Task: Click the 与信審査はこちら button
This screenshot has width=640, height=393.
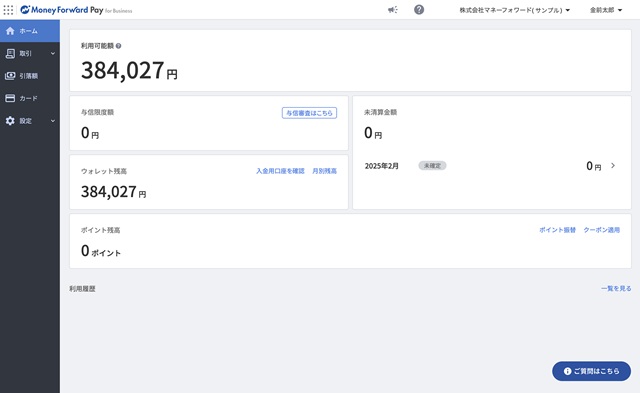Action: click(309, 113)
